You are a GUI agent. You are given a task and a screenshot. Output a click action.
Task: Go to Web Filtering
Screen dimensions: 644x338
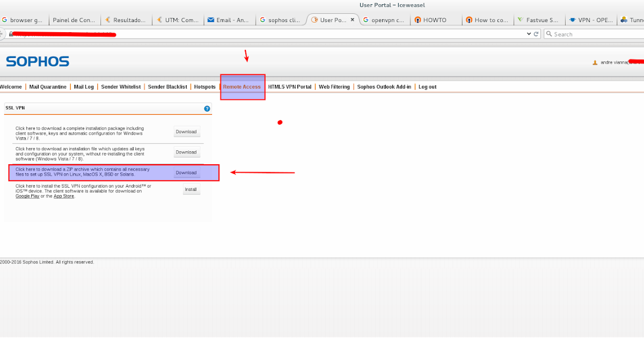coord(334,87)
